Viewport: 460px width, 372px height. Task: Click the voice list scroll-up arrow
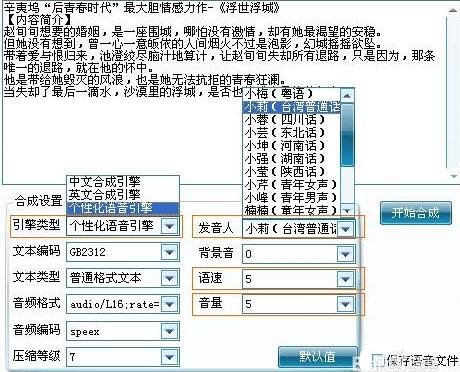pyautogui.click(x=347, y=96)
